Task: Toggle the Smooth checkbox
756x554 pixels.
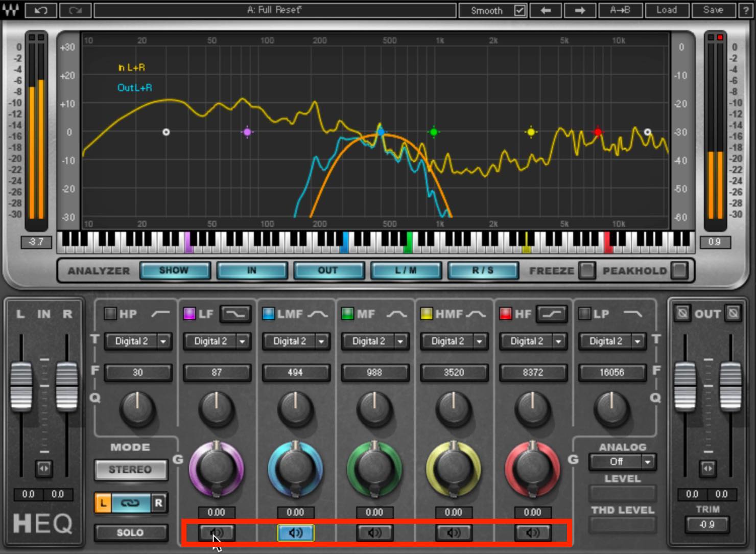Action: 519,10
